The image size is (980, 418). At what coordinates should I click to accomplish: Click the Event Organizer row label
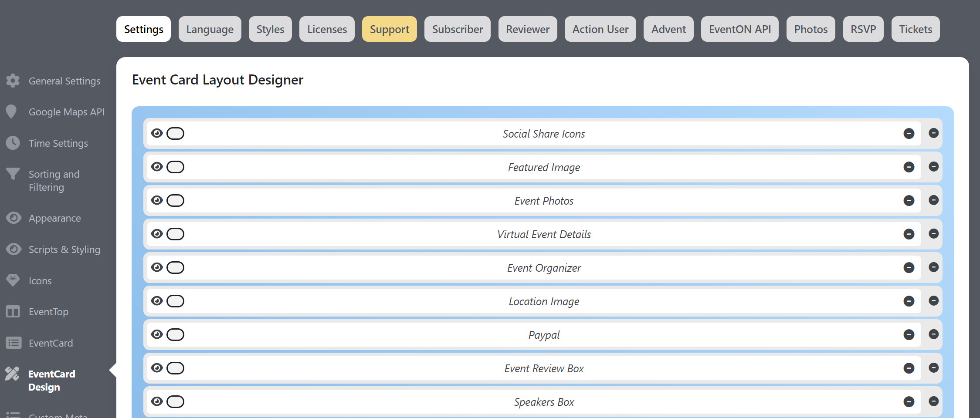[x=544, y=268]
